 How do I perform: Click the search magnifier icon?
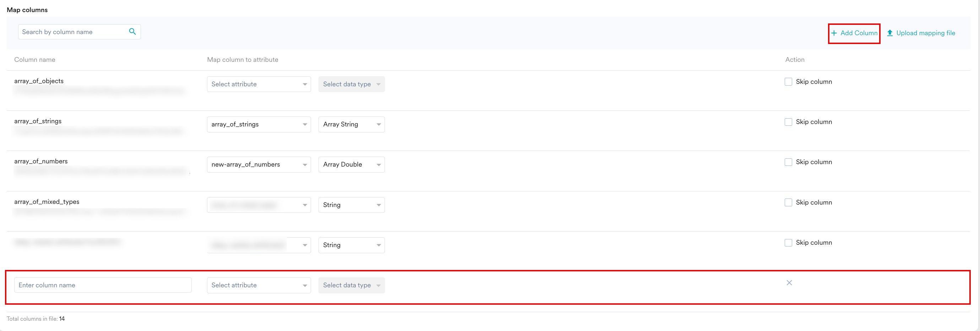click(132, 32)
